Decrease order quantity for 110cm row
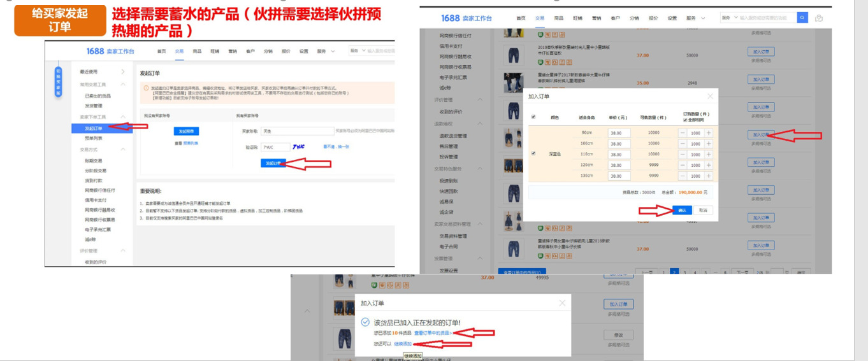This screenshot has height=361, width=868. [683, 154]
